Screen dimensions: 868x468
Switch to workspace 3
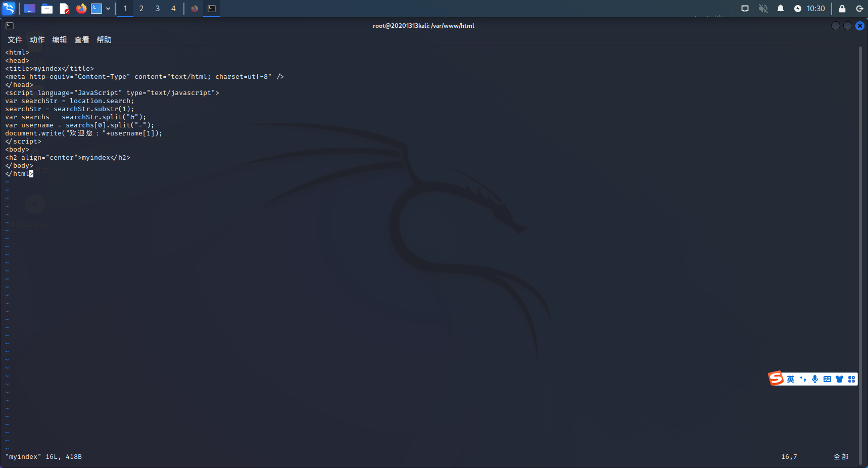[x=158, y=9]
